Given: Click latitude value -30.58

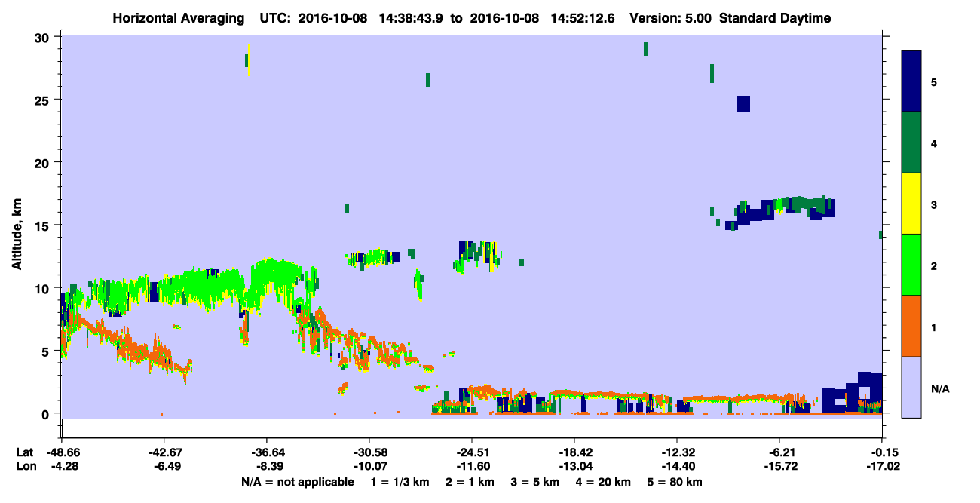Looking at the screenshot, I should (x=369, y=452).
